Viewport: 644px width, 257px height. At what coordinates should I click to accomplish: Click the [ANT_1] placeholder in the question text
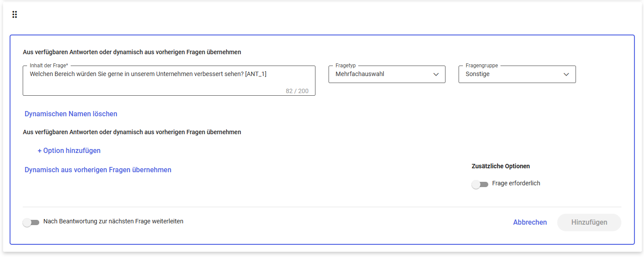(256, 74)
